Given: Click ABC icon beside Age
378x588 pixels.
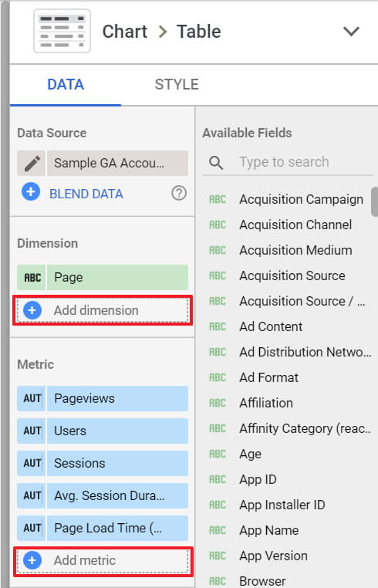Looking at the screenshot, I should [x=218, y=455].
